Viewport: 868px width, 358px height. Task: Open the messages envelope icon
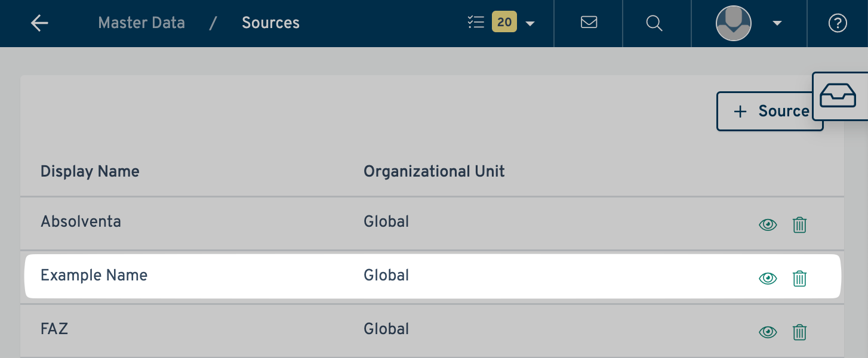589,23
